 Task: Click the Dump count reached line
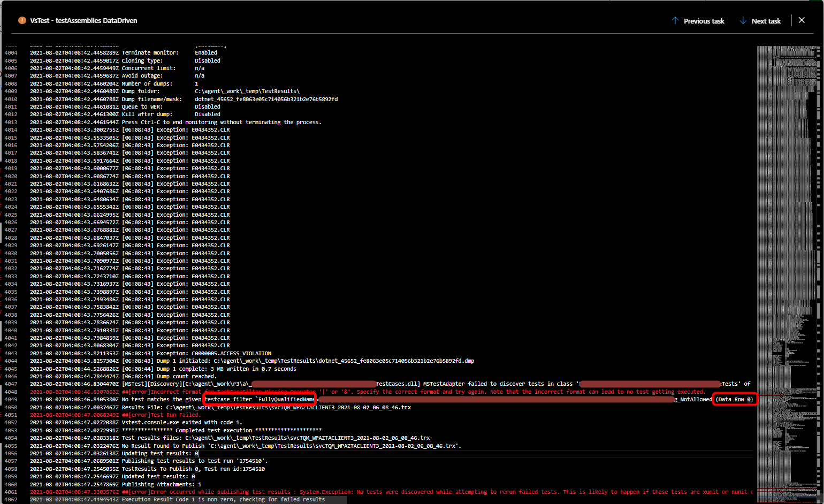tap(123, 376)
